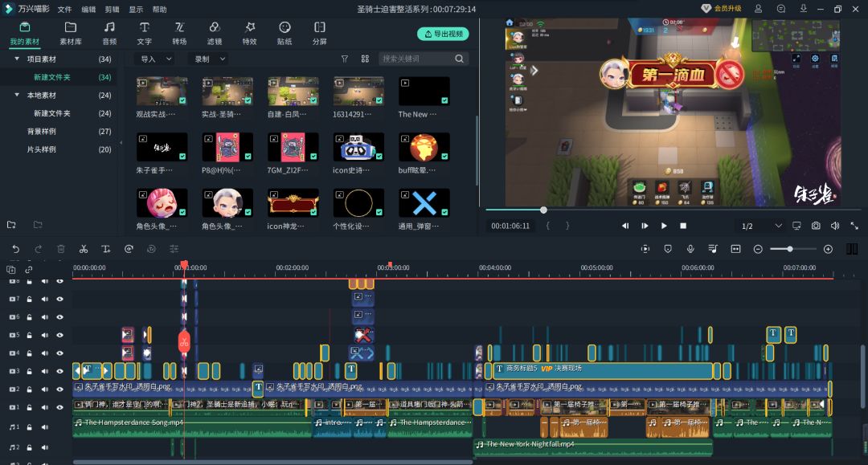Image resolution: width=868 pixels, height=465 pixels.
Task: Click the snapshot camera icon under preview
Action: coord(816,226)
